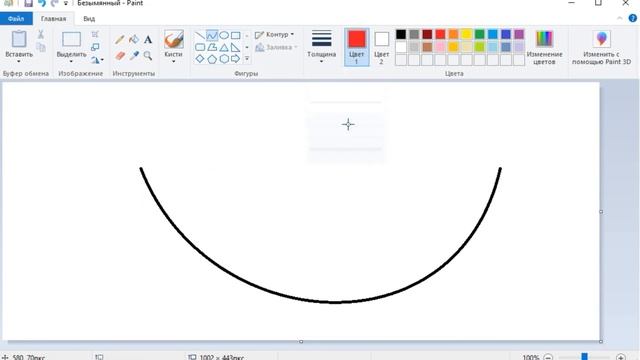Open the Контур outline dropdown

coord(274,35)
